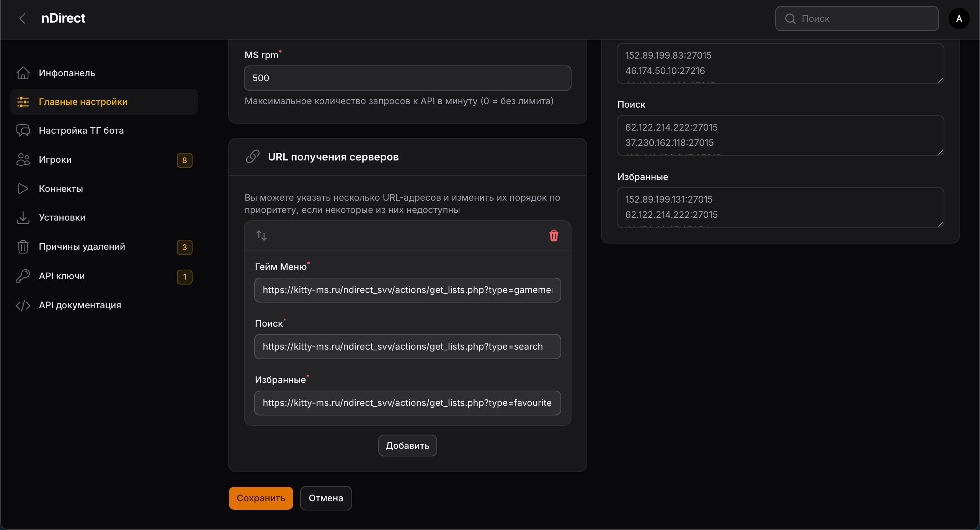Click the download icon for Установки
980x530 pixels.
(x=23, y=218)
